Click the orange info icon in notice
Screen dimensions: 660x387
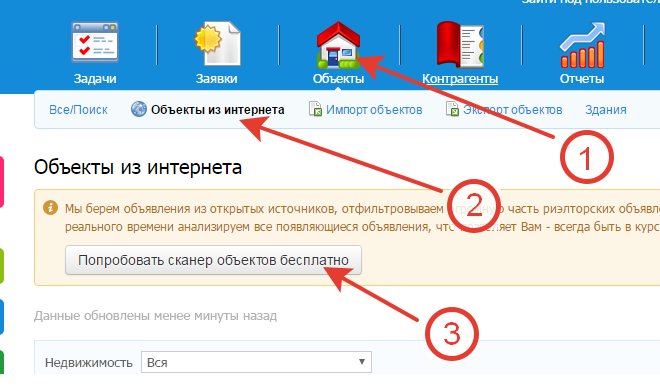coord(51,208)
